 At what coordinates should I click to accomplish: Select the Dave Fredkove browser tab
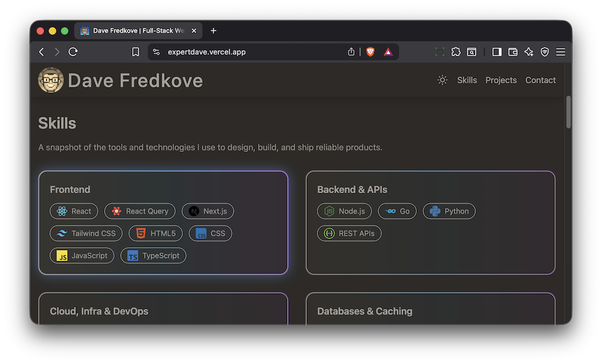pos(138,31)
